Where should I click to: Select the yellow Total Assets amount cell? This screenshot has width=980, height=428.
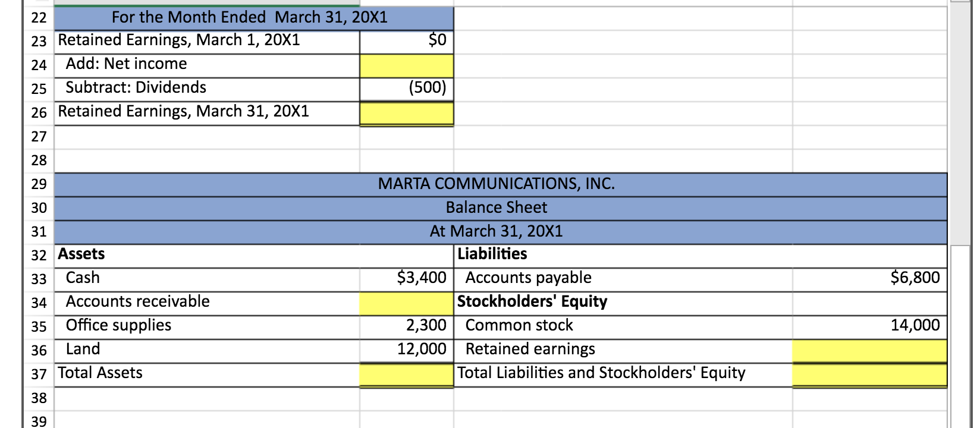[x=407, y=375]
